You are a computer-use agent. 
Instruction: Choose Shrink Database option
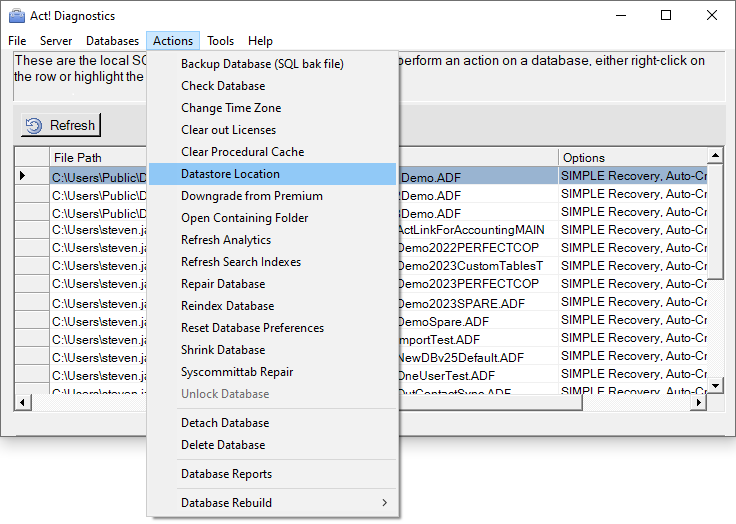click(x=223, y=350)
